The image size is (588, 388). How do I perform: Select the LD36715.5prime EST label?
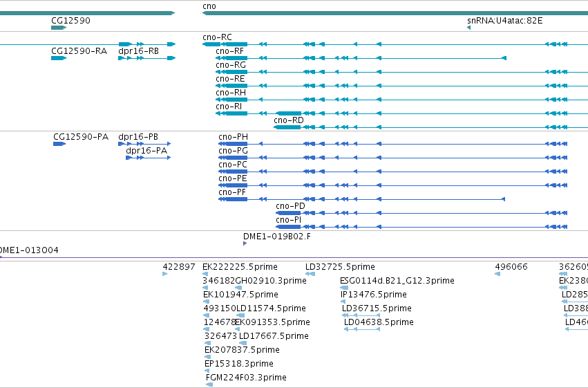[x=377, y=309]
